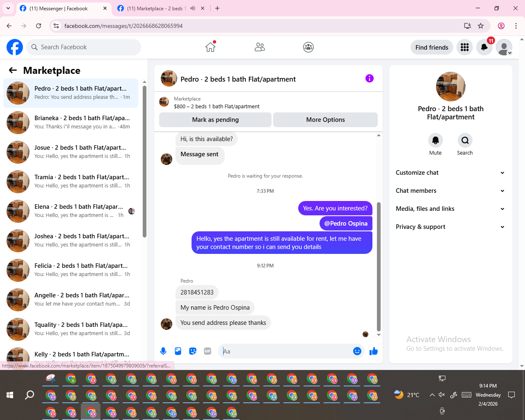Image resolution: width=525 pixels, height=420 pixels.
Task: Toggle system volume mute icon in tray
Action: (x=442, y=395)
